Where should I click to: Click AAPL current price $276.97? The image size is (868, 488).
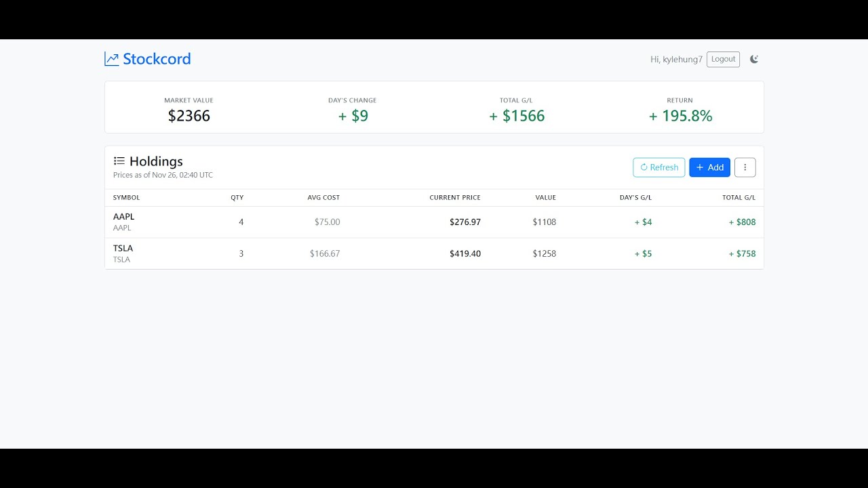(x=465, y=222)
